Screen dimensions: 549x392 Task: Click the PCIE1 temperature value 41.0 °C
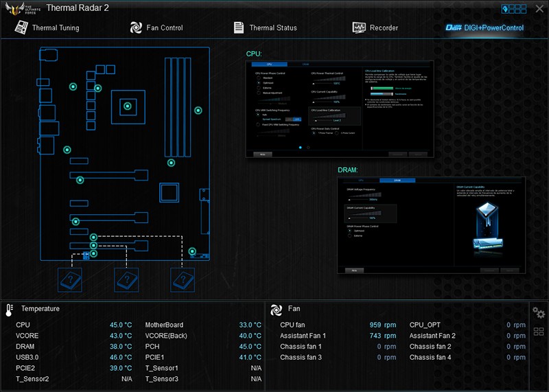pyautogui.click(x=250, y=357)
